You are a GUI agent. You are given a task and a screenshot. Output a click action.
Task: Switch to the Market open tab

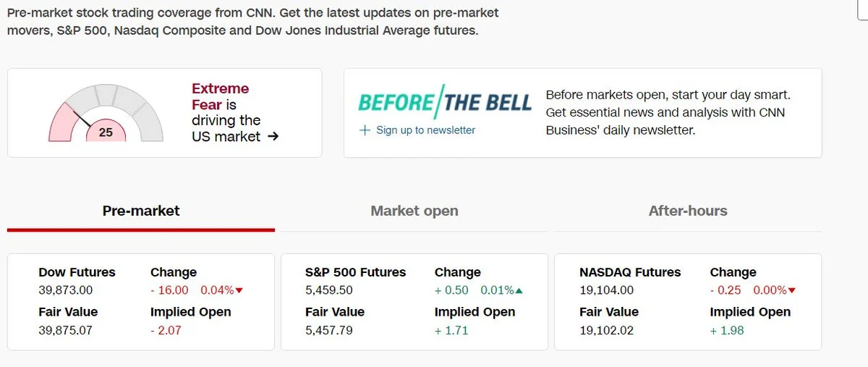[x=414, y=211]
